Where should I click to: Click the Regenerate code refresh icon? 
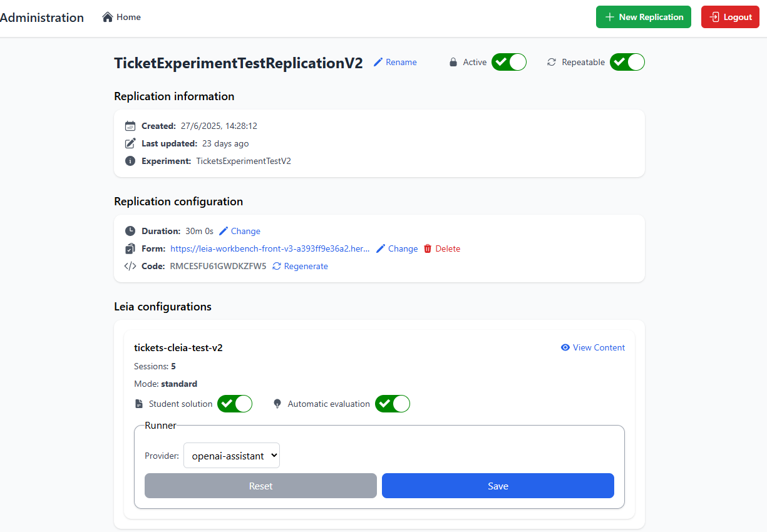pyautogui.click(x=277, y=266)
